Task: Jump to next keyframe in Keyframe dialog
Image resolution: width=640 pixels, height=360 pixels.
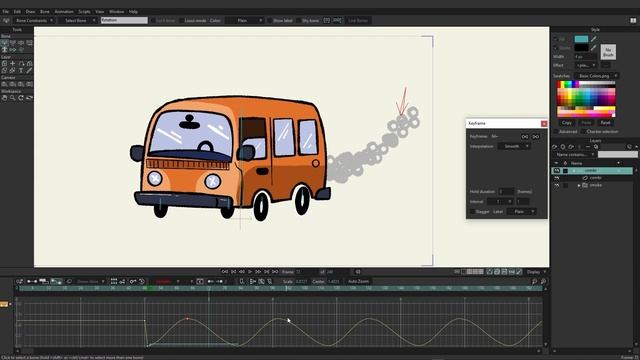Action: pos(536,136)
